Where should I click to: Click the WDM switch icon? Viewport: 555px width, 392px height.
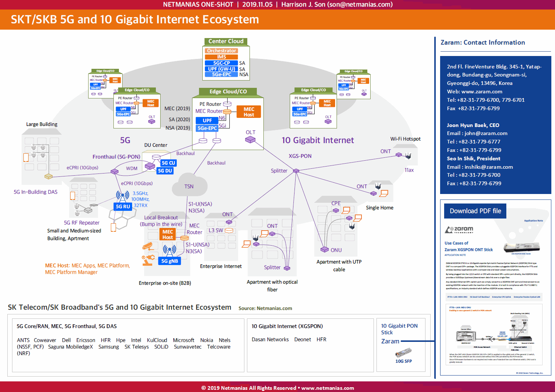[x=150, y=167]
